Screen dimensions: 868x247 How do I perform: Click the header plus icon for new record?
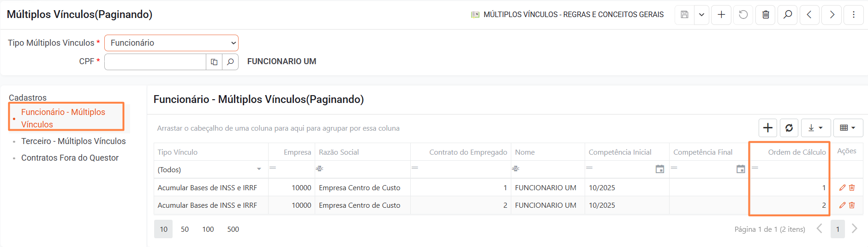(x=721, y=15)
